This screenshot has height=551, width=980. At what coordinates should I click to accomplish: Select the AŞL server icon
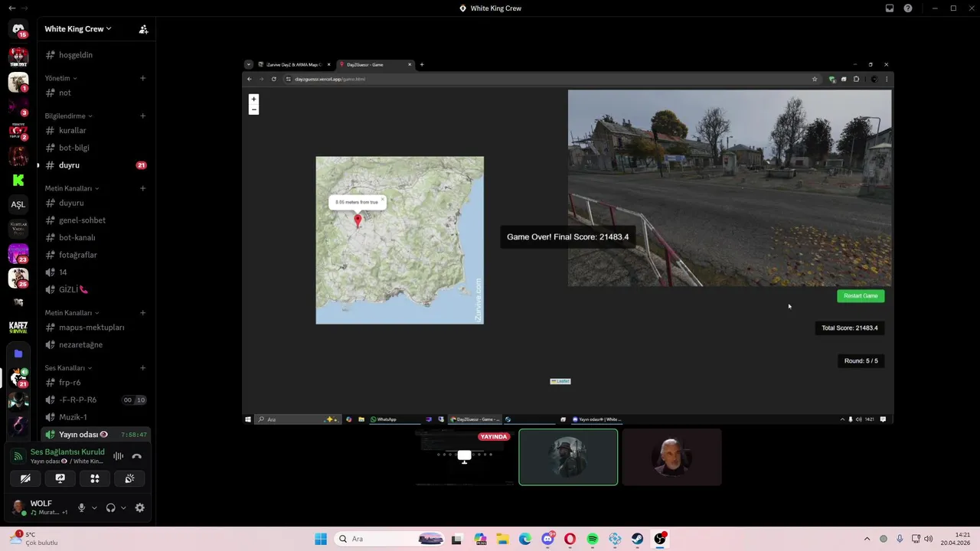tap(18, 204)
